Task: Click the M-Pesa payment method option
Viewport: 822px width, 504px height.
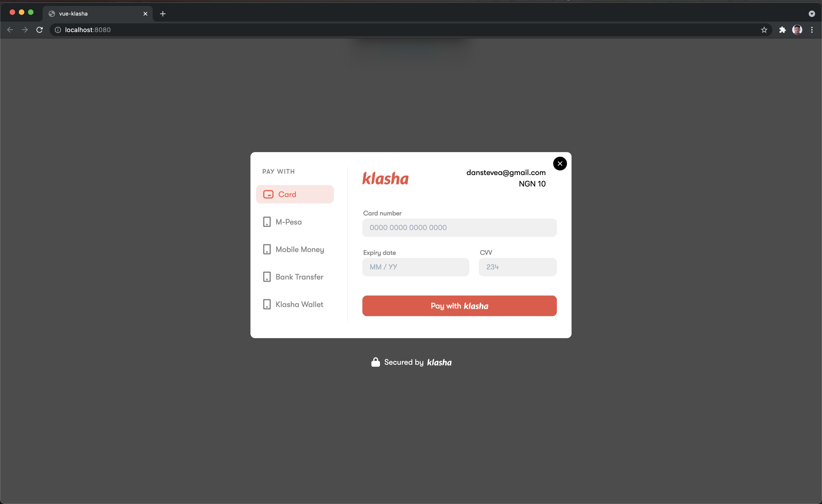Action: (x=294, y=222)
